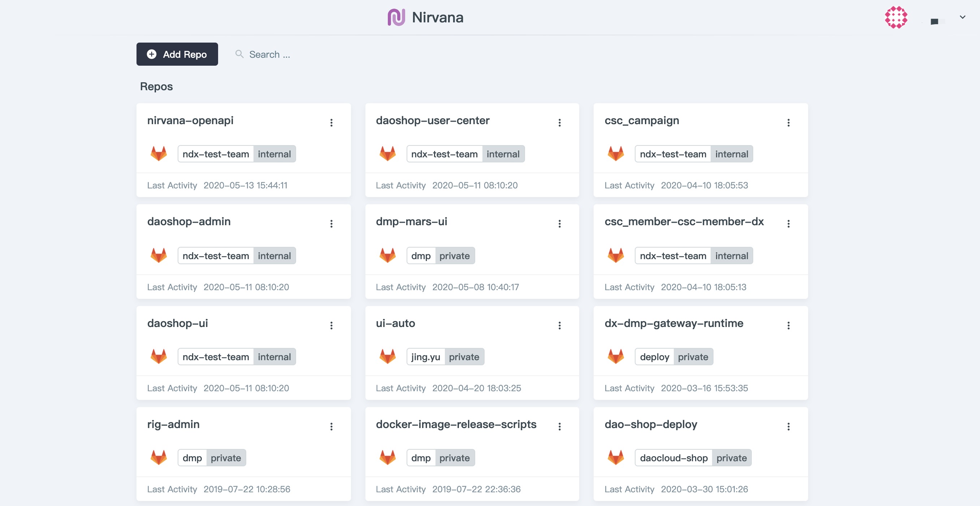The height and width of the screenshot is (506, 980).
Task: Click the Nirvana logo icon
Action: click(396, 17)
